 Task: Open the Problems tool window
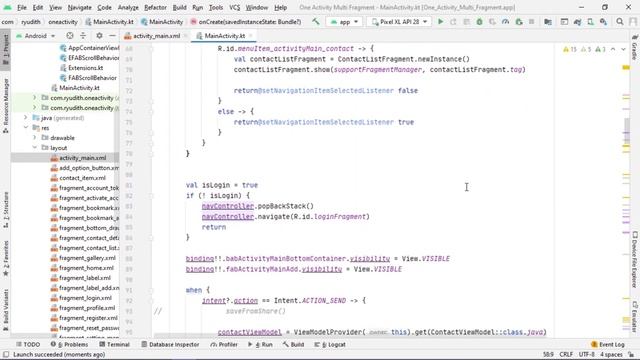(x=70, y=344)
